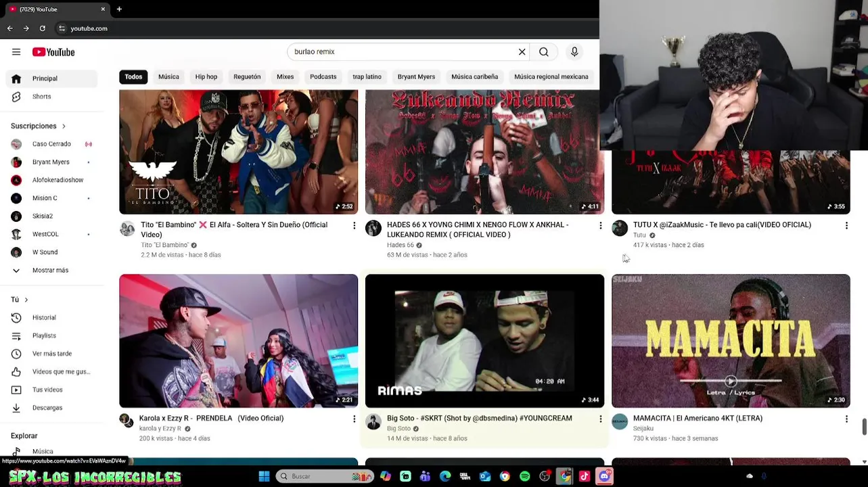Clear the search box with the X
The height and width of the screenshot is (487, 868).
(x=522, y=52)
